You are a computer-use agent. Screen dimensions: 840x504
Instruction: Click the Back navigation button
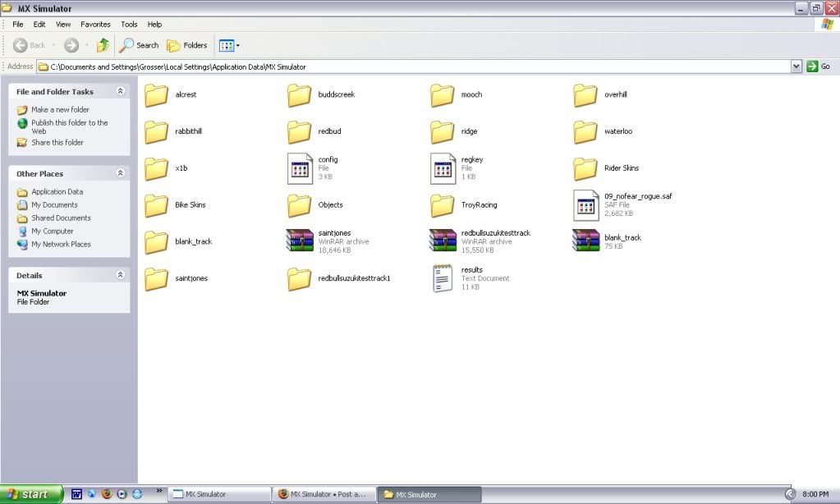(x=30, y=45)
